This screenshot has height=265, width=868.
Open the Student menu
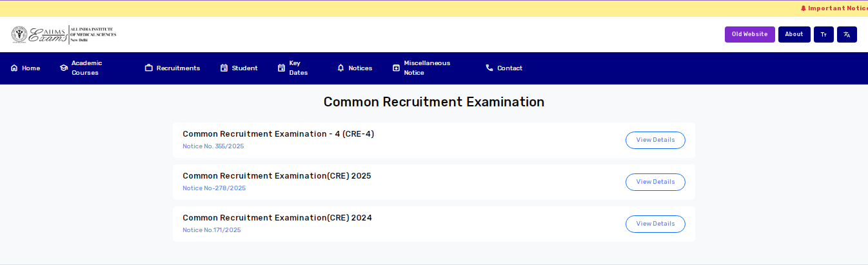tap(239, 68)
